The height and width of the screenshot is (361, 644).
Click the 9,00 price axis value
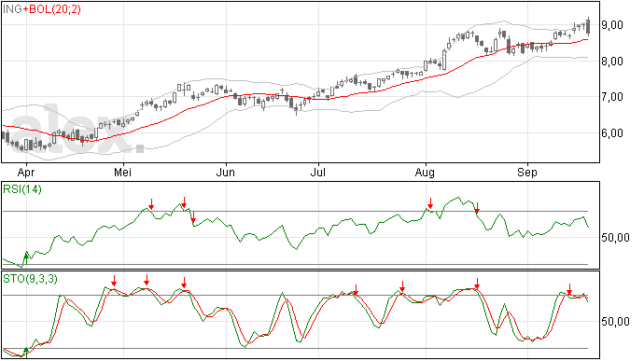(x=612, y=25)
